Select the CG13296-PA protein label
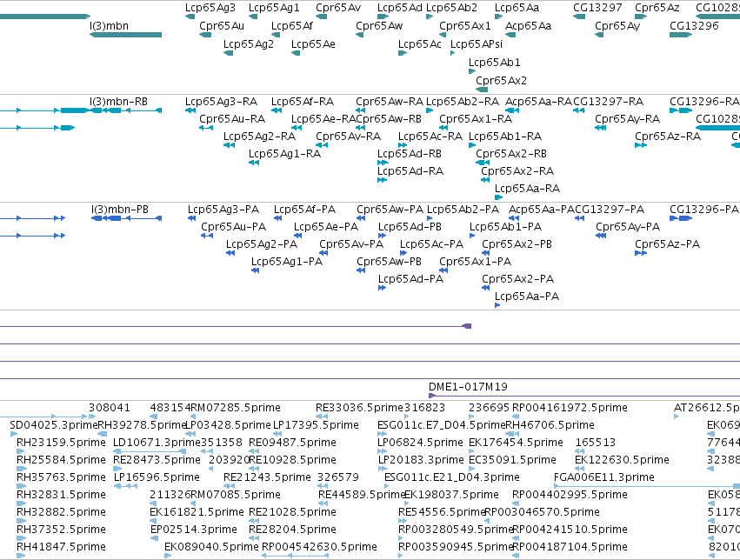Image resolution: width=740 pixels, height=560 pixels. pyautogui.click(x=704, y=210)
